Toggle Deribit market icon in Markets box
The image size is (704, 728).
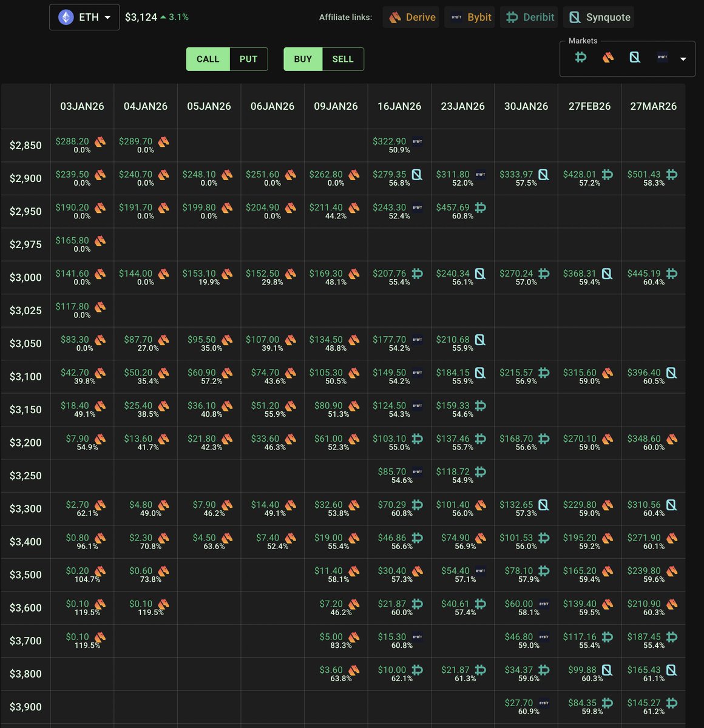[581, 58]
